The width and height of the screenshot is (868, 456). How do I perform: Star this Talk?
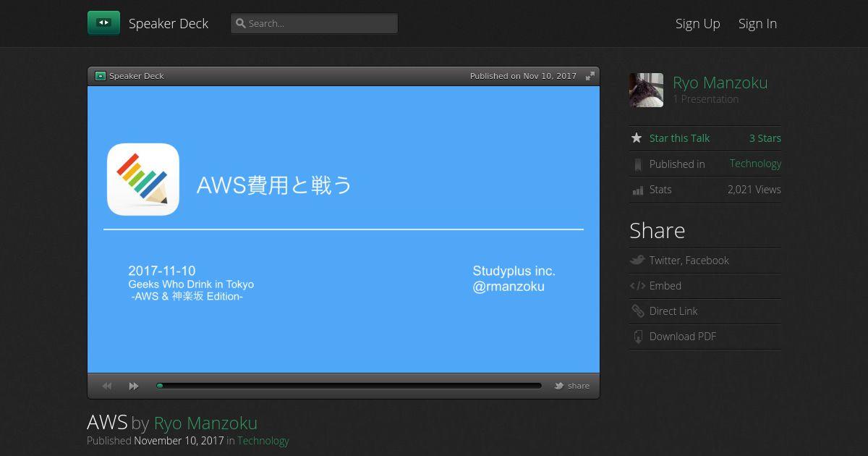(679, 138)
